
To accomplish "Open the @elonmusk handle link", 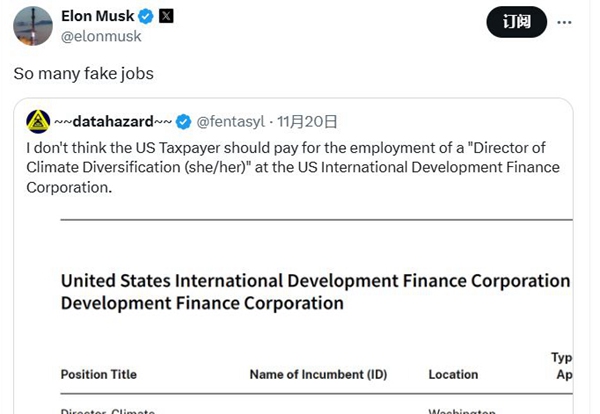I will pyautogui.click(x=102, y=36).
